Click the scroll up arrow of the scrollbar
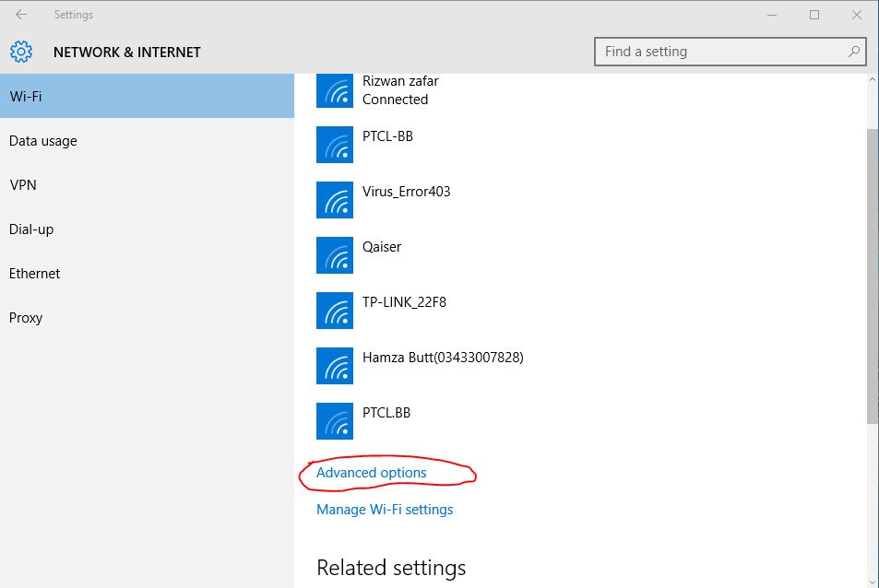 (x=873, y=80)
